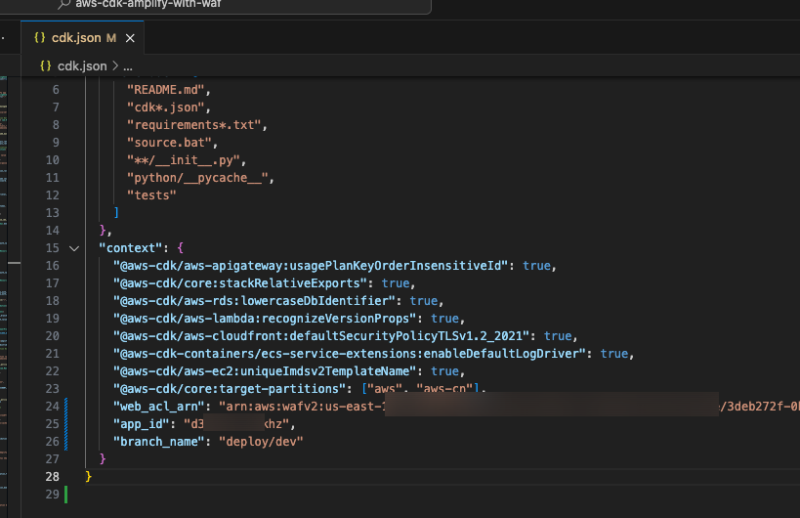Open the three-dots overflow left of tabs
Screen dimensions: 800x518
[x=4, y=38]
